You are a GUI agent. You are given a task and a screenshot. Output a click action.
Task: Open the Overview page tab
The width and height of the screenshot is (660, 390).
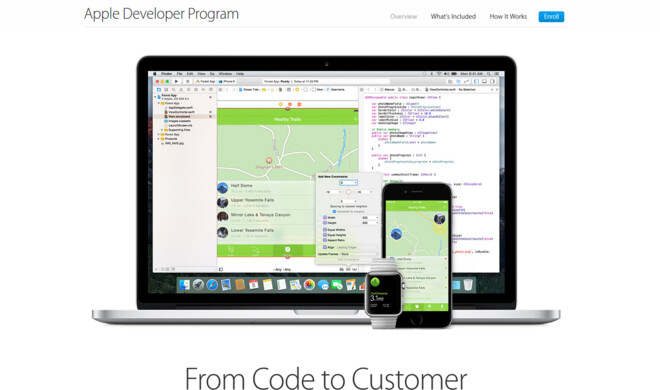(403, 16)
